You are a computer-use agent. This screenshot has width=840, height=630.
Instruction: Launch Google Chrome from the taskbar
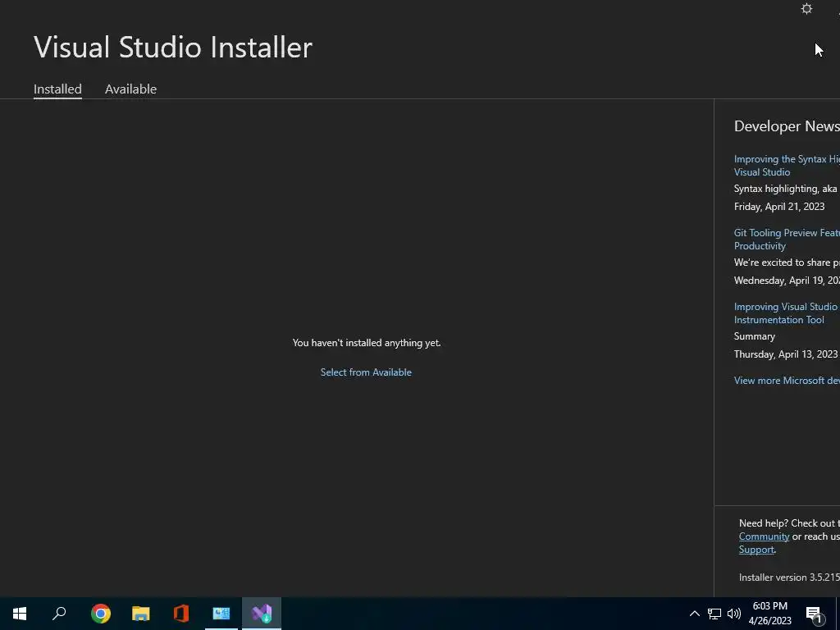point(101,614)
